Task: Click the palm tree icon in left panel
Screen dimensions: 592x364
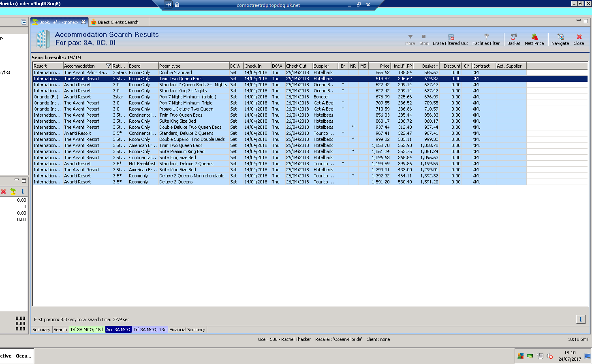Action: click(13, 192)
